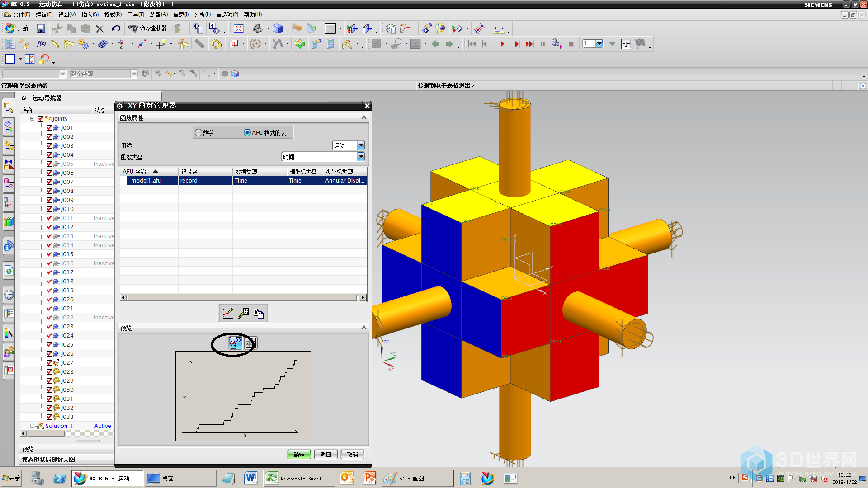Toggle the J020 joint checkbox
Image resolution: width=868 pixels, height=488 pixels.
pos(49,300)
